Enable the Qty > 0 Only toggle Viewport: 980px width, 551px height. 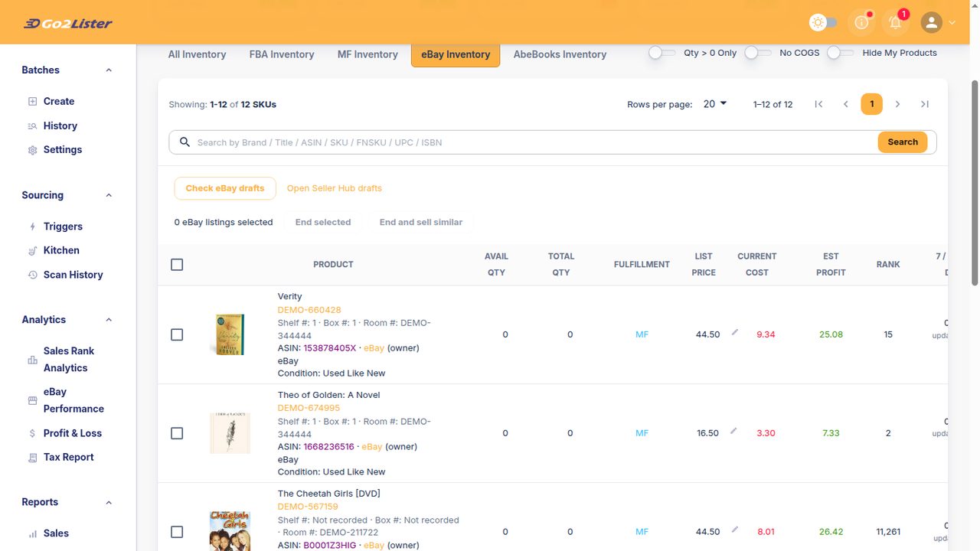(661, 53)
